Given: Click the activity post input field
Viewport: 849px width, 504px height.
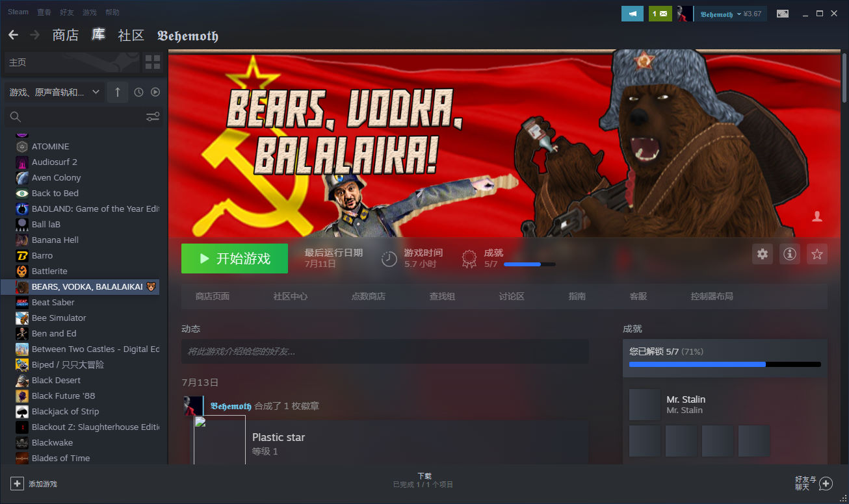Looking at the screenshot, I should [x=385, y=351].
